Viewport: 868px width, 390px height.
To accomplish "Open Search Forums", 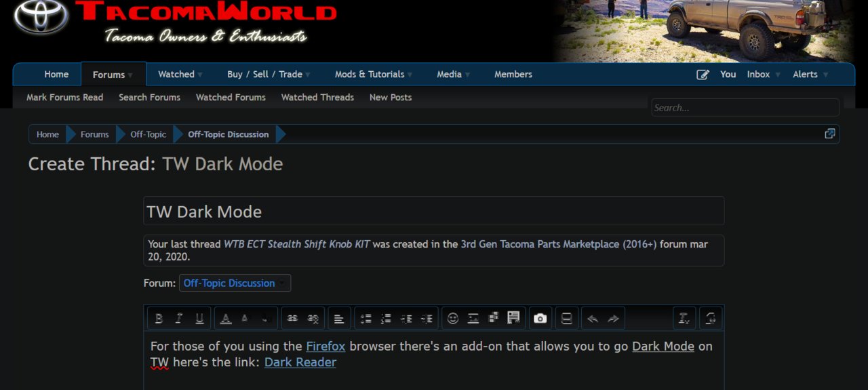I will coord(149,97).
